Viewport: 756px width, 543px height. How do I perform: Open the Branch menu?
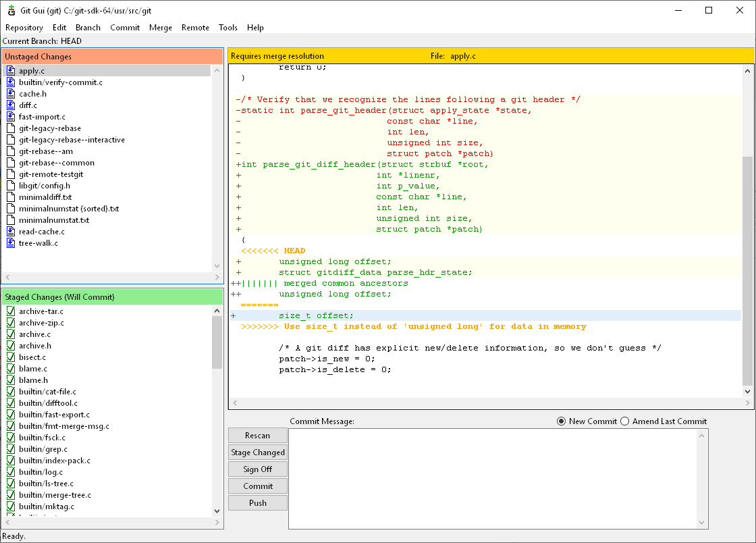click(88, 28)
